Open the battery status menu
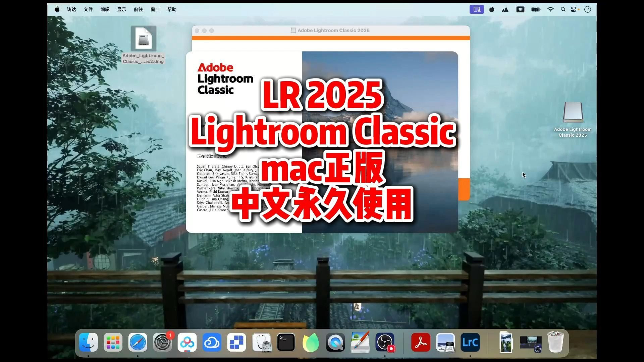 coord(536,9)
